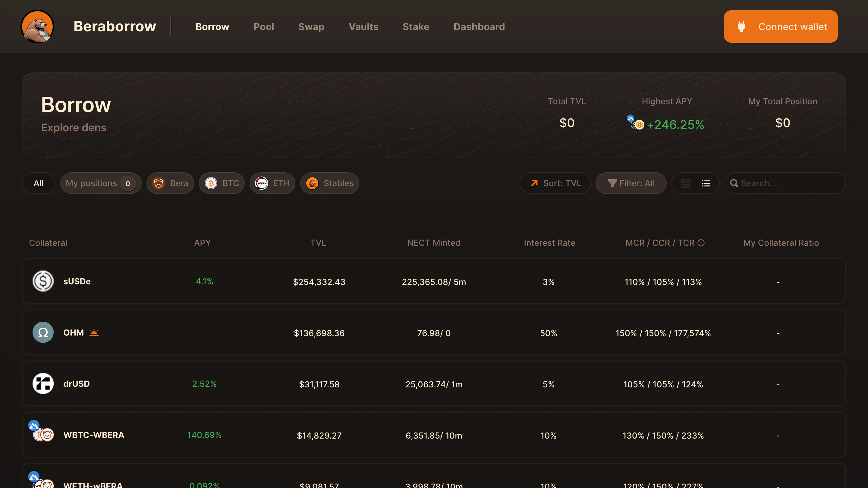Image resolution: width=868 pixels, height=488 pixels.
Task: Click the 150% / 150% / 177,574% ratio
Action: (x=663, y=333)
